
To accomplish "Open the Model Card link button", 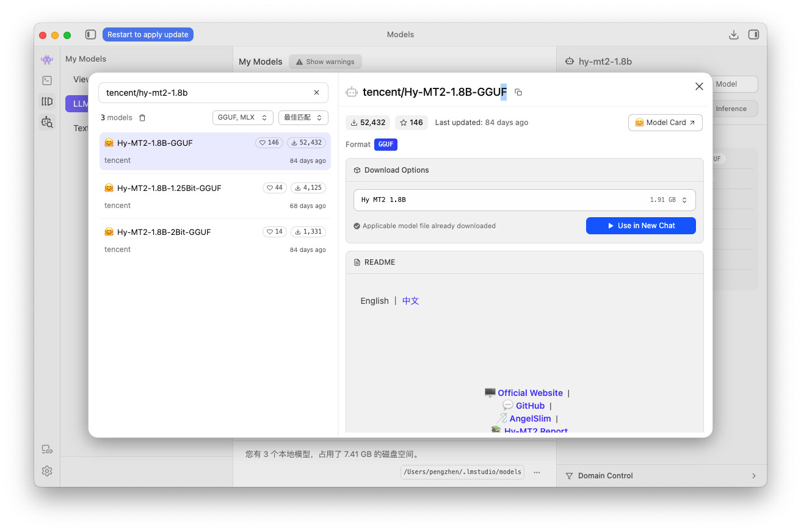I will (x=665, y=123).
